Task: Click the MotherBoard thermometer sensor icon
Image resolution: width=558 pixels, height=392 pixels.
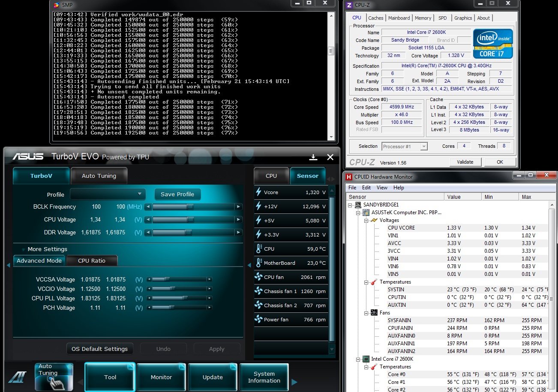Action: pyautogui.click(x=258, y=263)
